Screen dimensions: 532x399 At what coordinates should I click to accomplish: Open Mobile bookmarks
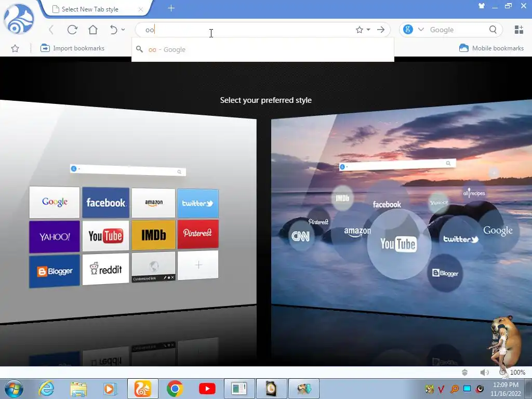coord(491,48)
